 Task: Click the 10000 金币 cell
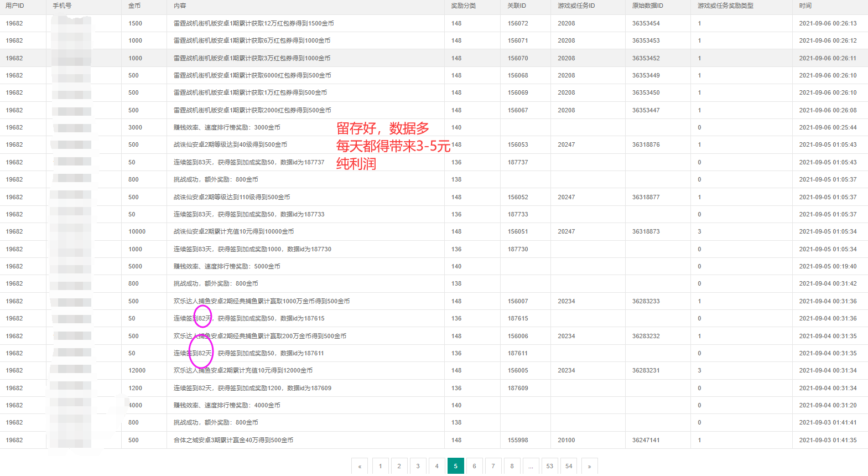point(137,231)
